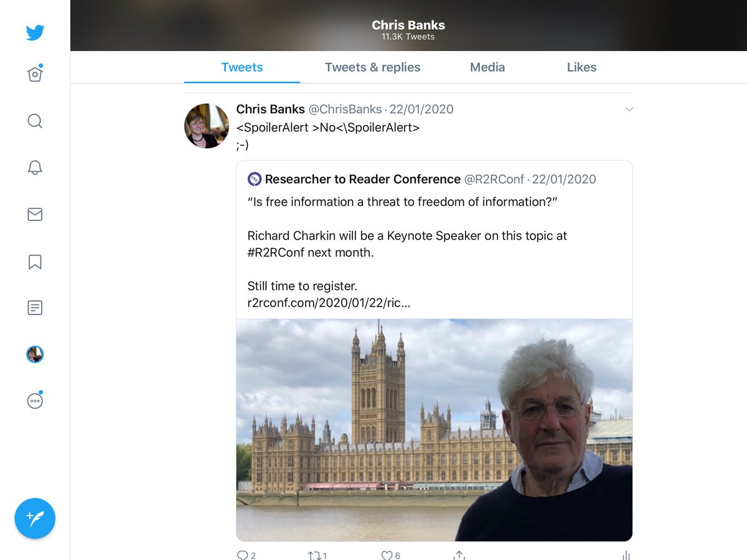Open the Home timeline icon
The image size is (747, 560).
35,74
